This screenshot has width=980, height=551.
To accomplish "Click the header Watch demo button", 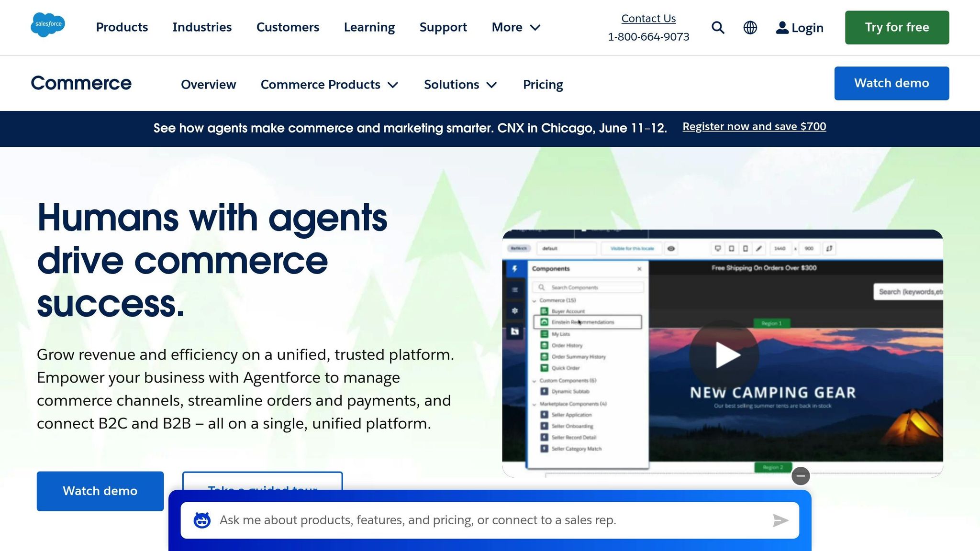I will 891,83.
